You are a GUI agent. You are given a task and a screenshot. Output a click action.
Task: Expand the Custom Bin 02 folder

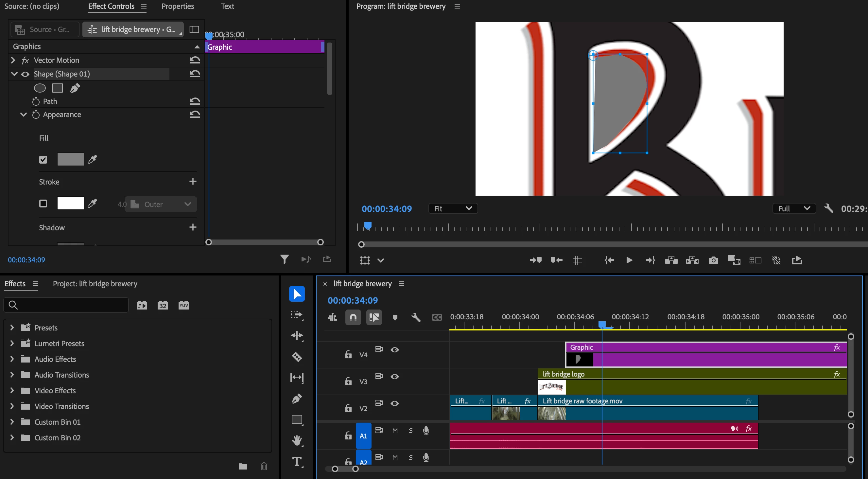pos(12,437)
